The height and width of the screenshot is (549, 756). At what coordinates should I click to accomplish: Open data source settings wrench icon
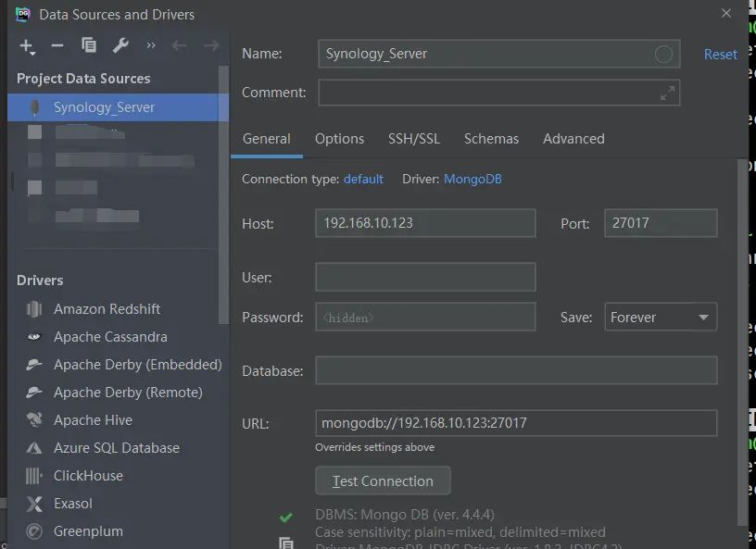[x=120, y=45]
